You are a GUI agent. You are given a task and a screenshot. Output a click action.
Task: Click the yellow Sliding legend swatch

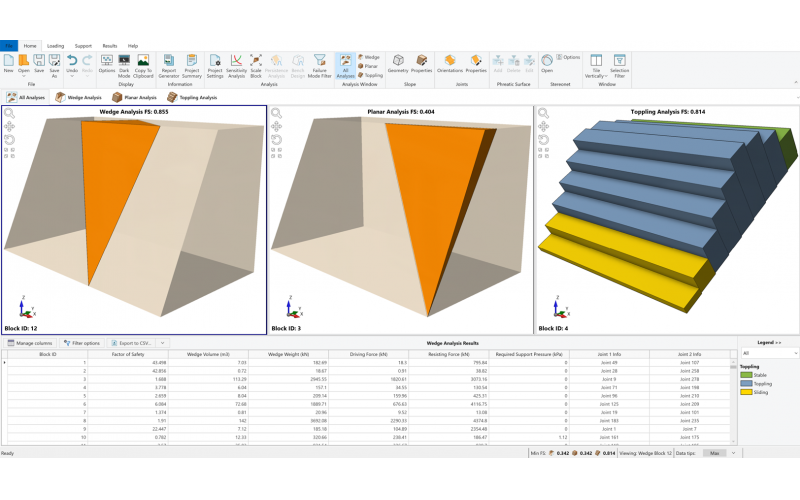coord(745,391)
